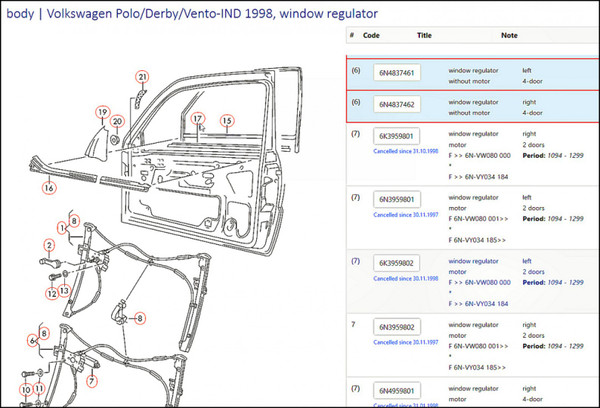Select part callout 19 in the diagram
Image resolution: width=600 pixels, height=408 pixels.
coord(102,111)
